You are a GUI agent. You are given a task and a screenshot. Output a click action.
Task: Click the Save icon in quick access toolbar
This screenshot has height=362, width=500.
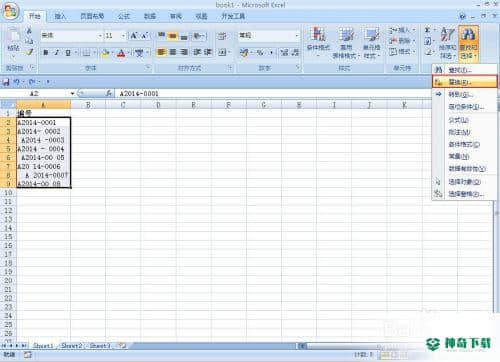point(6,82)
